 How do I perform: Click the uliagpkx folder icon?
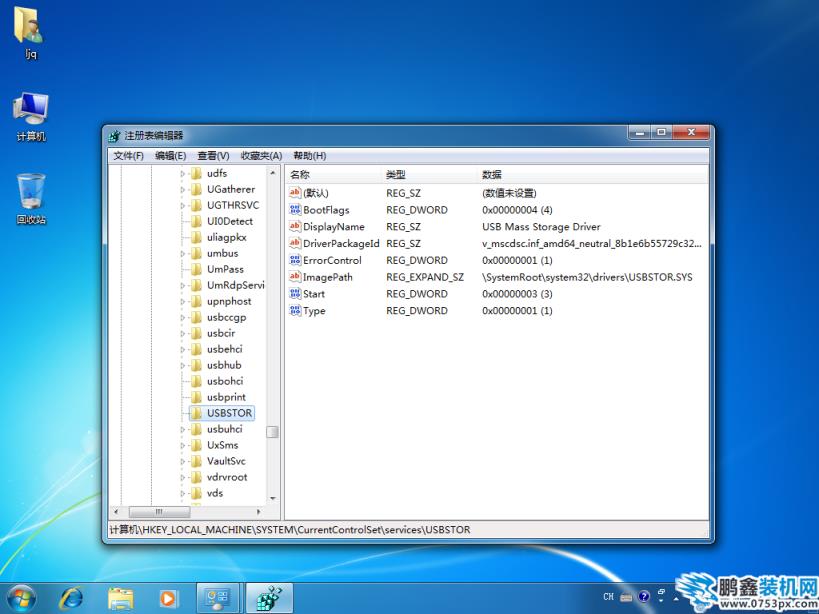click(x=196, y=237)
